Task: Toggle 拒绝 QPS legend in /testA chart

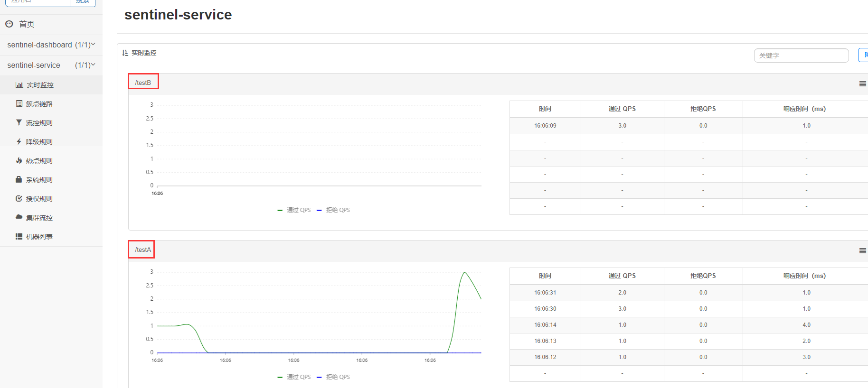Action: (x=333, y=377)
